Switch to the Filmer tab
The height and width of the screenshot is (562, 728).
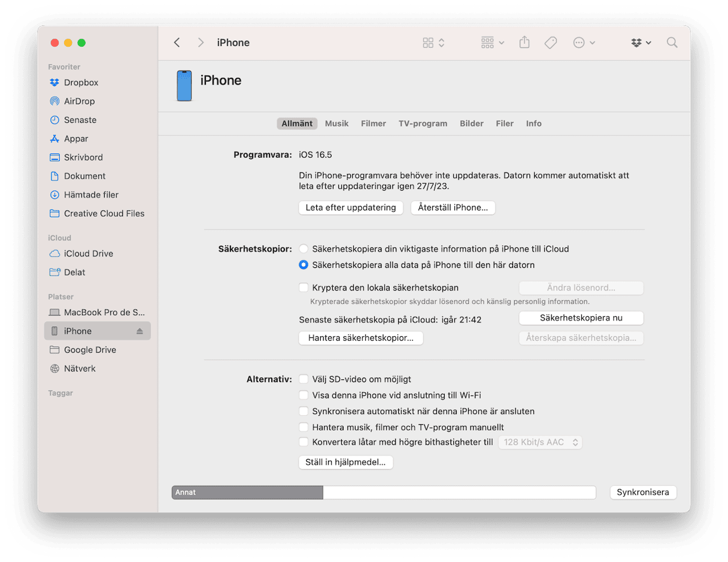374,123
